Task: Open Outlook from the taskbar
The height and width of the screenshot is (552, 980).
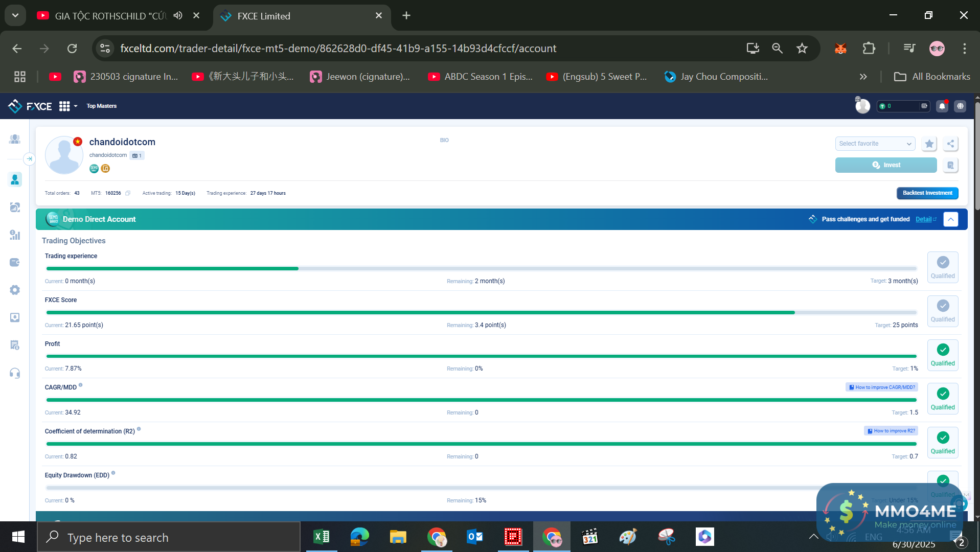Action: [x=475, y=537]
